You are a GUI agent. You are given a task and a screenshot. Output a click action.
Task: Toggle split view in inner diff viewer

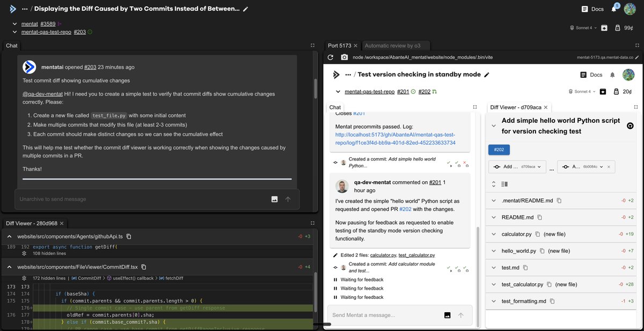click(504, 184)
